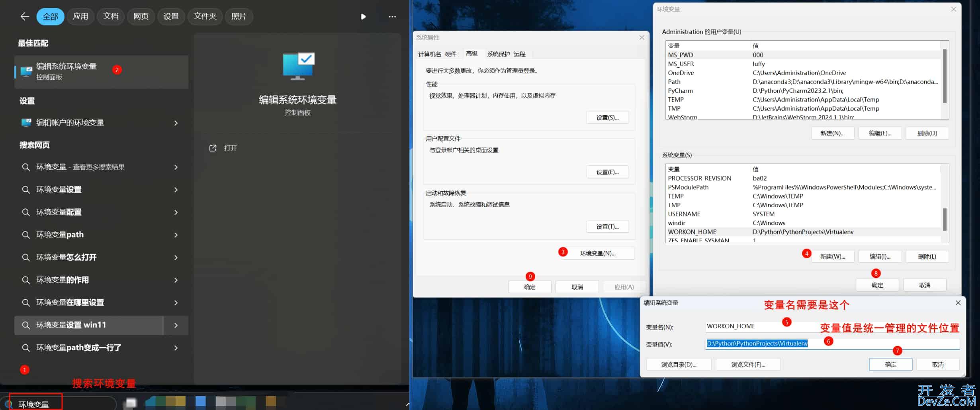Expand chevron for 环境变量的作用 suggestion
Image resolution: width=980 pixels, height=410 pixels.
pos(176,280)
